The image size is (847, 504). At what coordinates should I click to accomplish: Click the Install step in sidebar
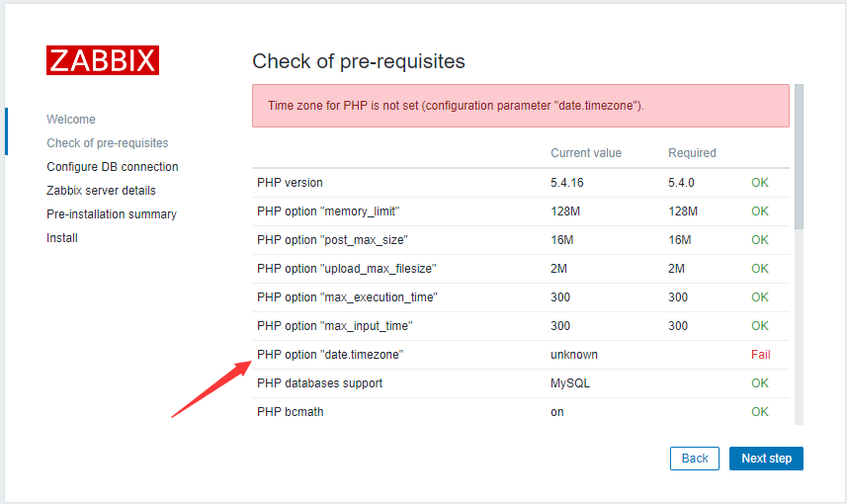click(x=62, y=238)
